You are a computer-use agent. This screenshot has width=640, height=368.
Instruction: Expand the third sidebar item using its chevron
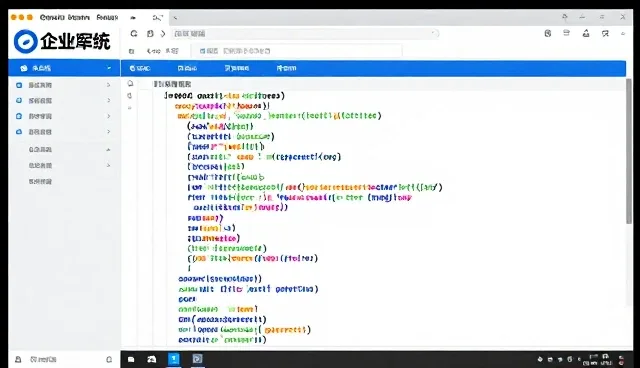tap(109, 116)
